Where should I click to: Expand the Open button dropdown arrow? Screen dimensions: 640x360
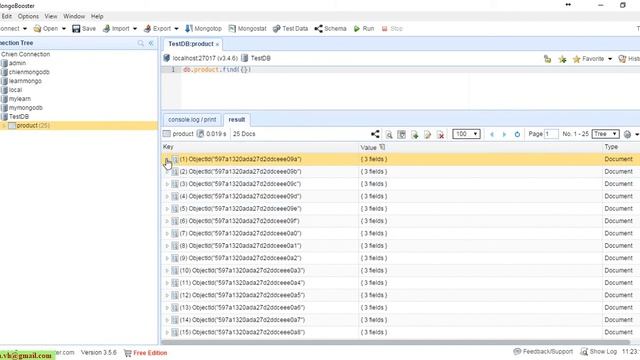pos(64,29)
